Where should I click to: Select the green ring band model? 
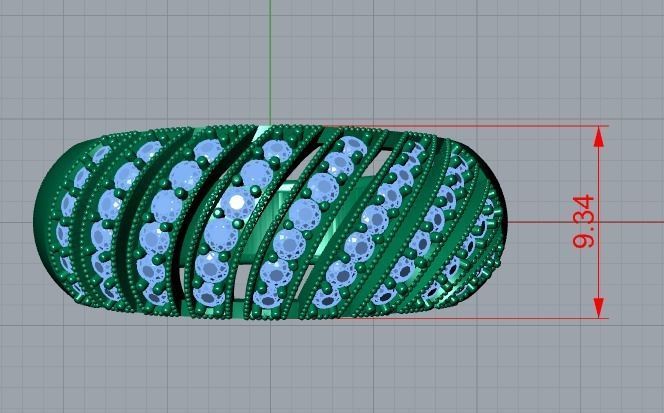click(270, 222)
